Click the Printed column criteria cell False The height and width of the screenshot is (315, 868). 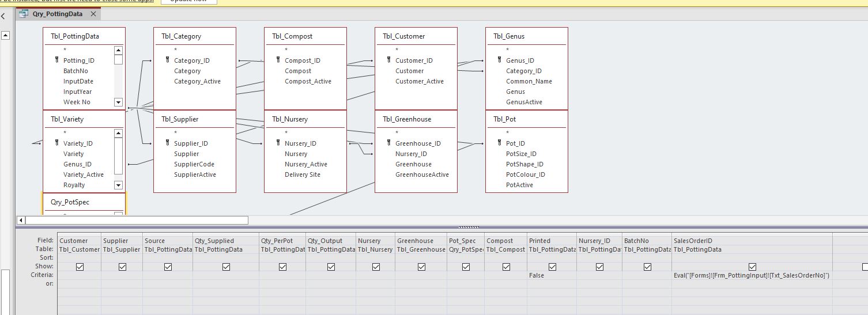[552, 275]
